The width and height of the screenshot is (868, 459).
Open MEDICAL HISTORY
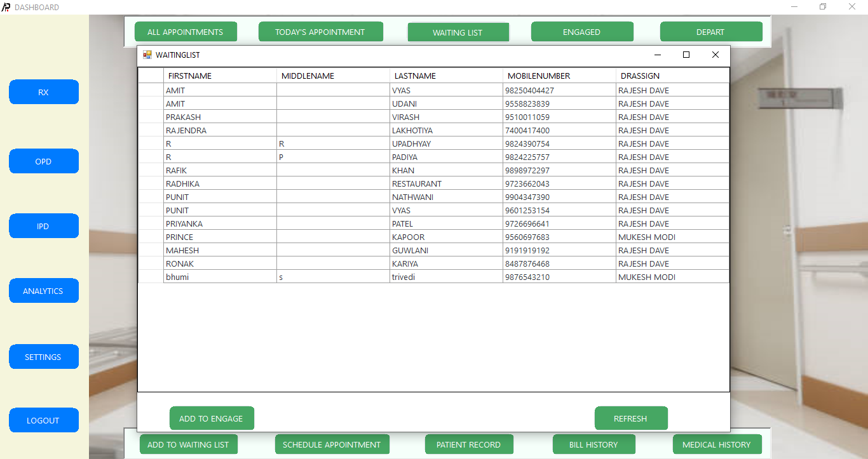tap(716, 444)
